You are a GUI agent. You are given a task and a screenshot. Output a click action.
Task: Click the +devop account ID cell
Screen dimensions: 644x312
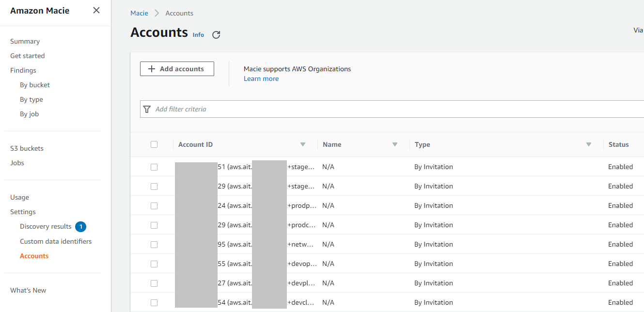[x=245, y=264]
